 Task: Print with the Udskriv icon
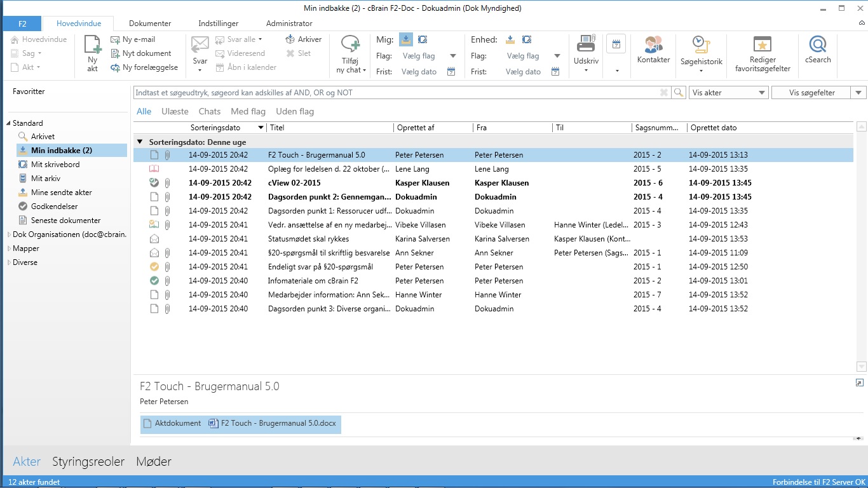(586, 44)
